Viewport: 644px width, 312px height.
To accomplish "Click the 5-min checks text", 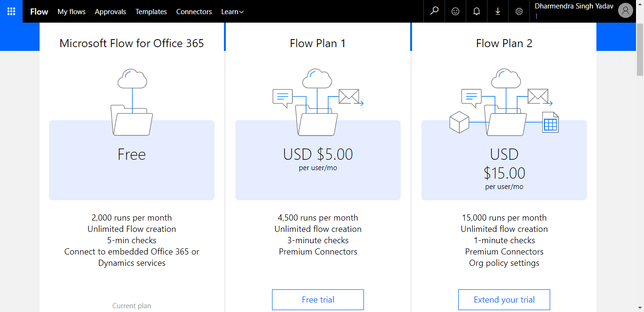I will tap(132, 240).
